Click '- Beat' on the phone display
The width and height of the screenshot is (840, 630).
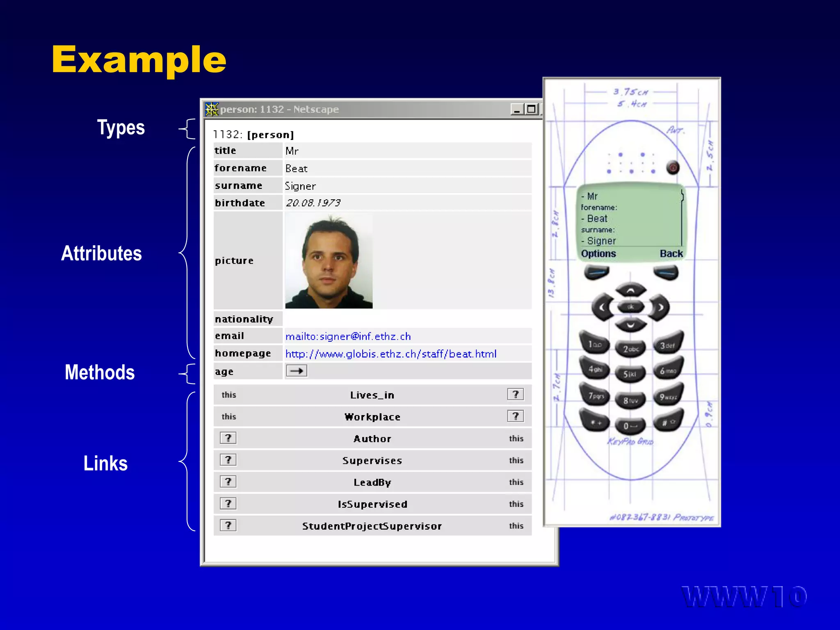[594, 219]
